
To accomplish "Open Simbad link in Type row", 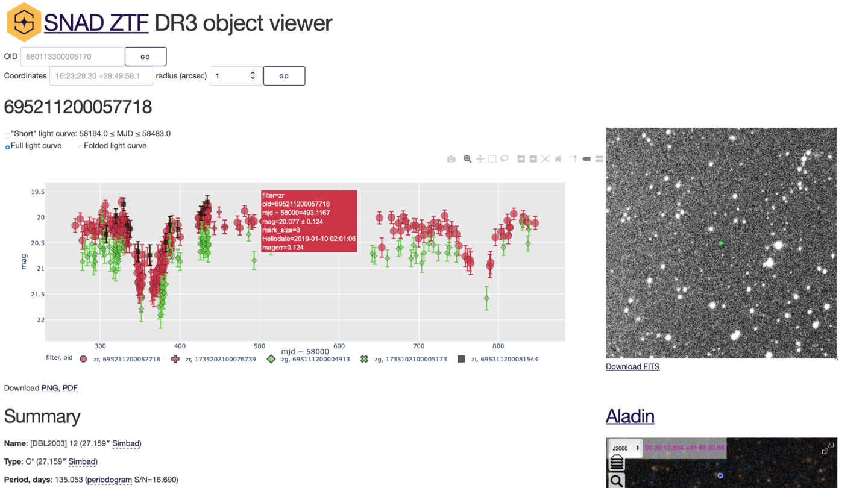I will [82, 461].
